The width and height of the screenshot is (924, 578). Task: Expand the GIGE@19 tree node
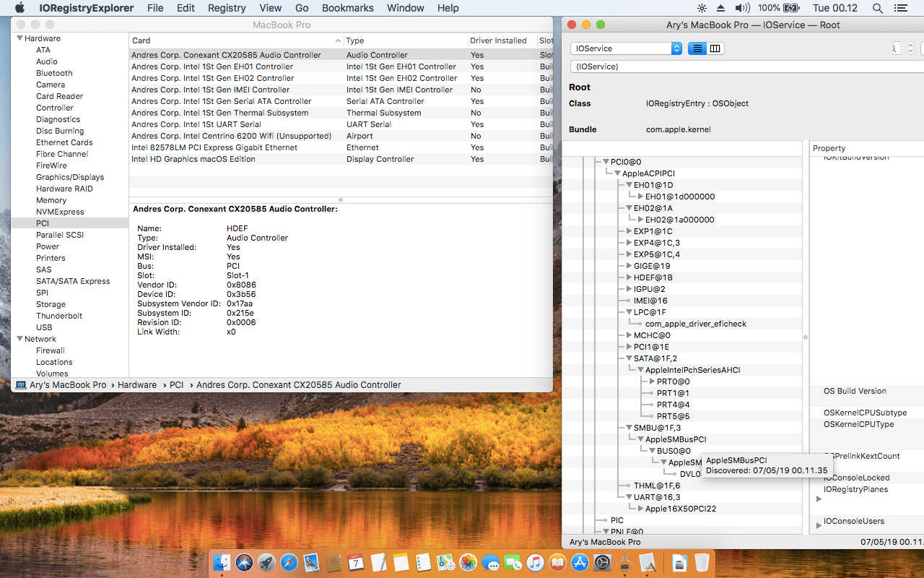[x=629, y=266]
